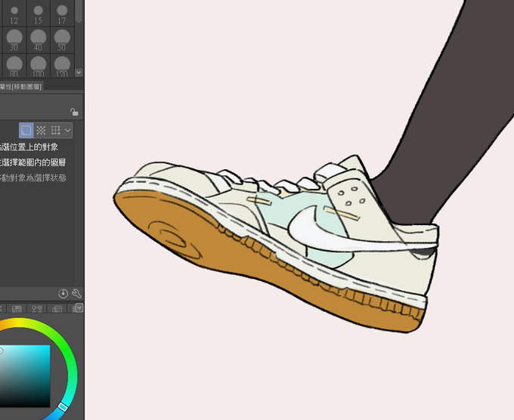Select the brush size 120 preset
The image size is (514, 420).
point(62,66)
